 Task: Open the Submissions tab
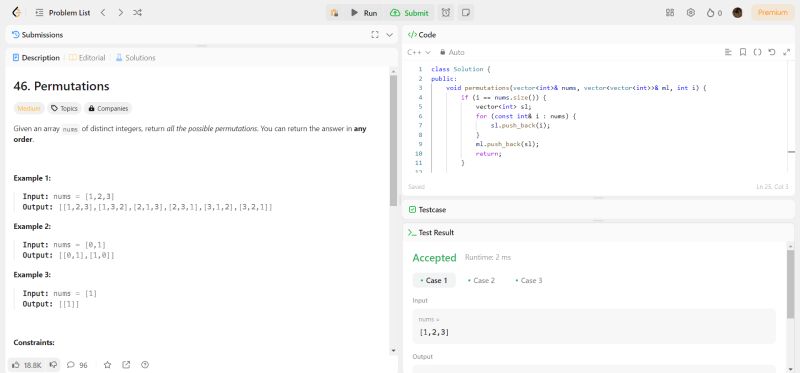coord(37,35)
